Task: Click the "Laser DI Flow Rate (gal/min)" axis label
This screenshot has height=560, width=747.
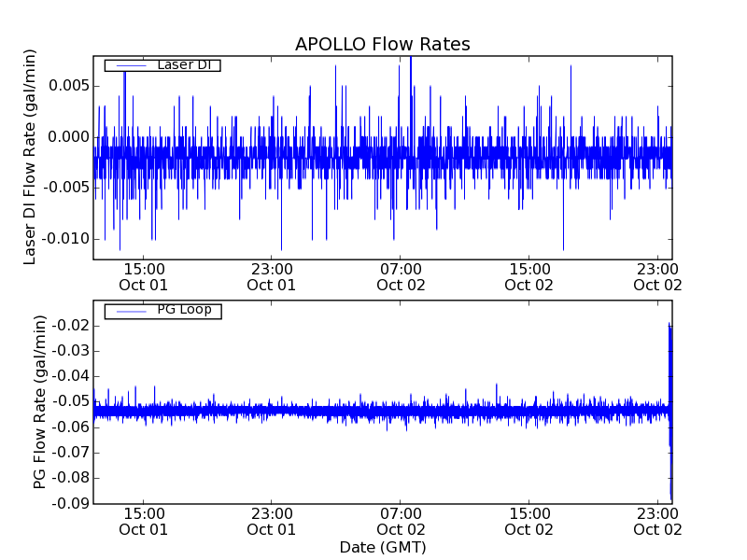Action: pos(30,157)
